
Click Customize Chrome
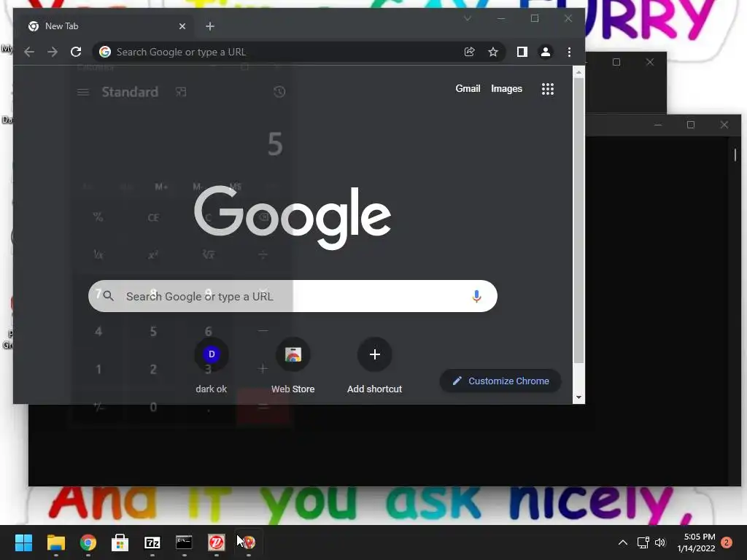500,381
